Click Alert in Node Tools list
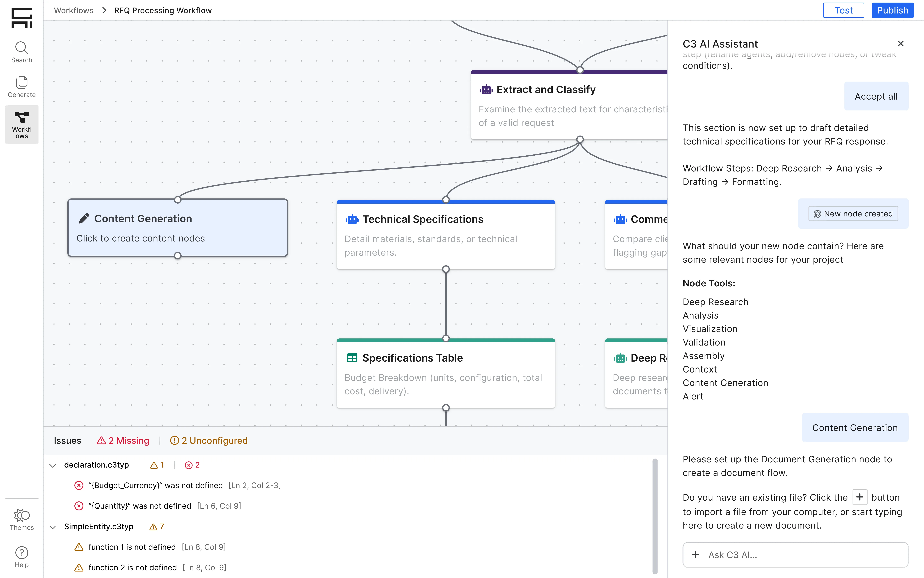Viewport: 924px width, 578px height. pos(693,396)
